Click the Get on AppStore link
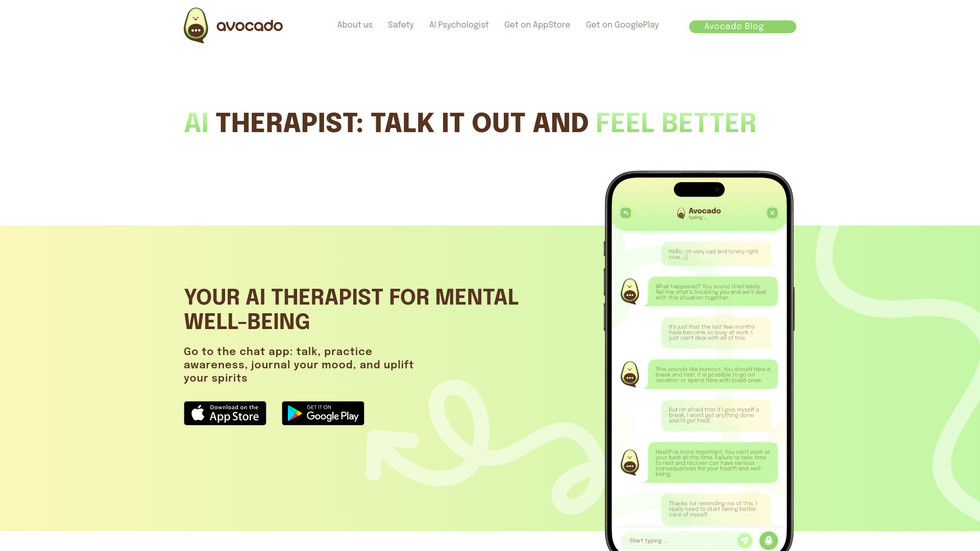Image resolution: width=980 pixels, height=551 pixels. coord(536,25)
